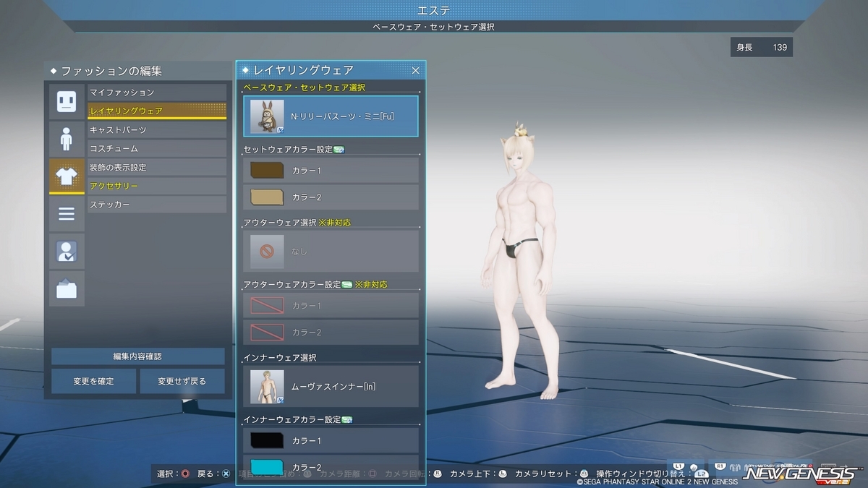Click 変更を確定 button
868x488 pixels.
point(93,381)
